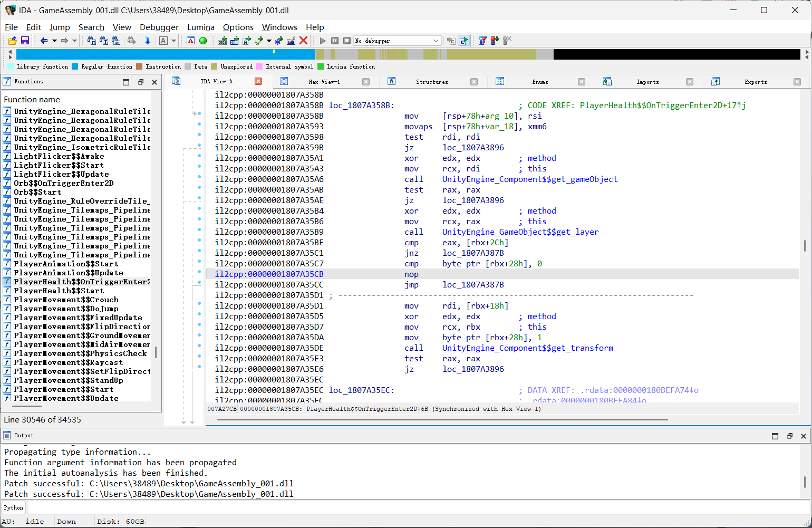Click the Python command input field
The height and width of the screenshot is (528, 812).
click(419, 507)
